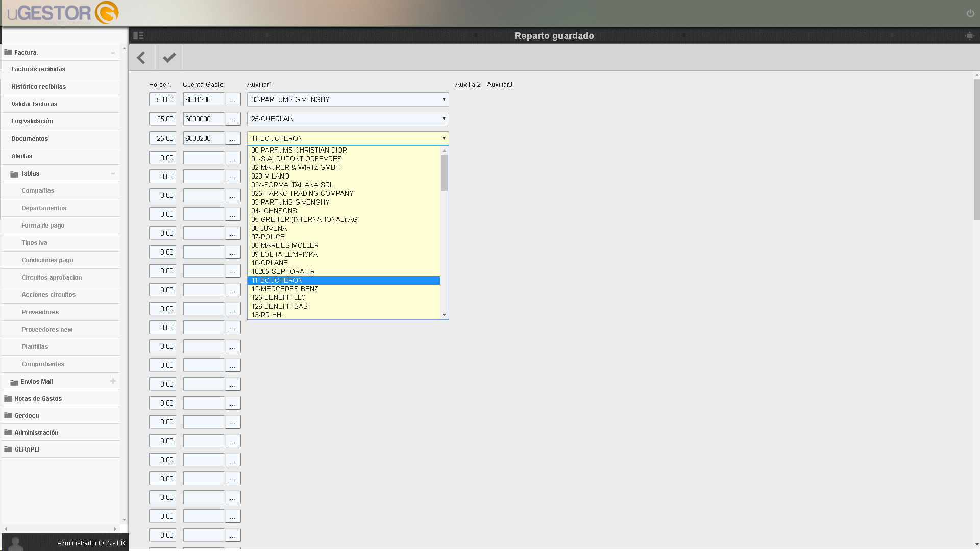Collapse the Factura section
Image resolution: width=980 pixels, height=551 pixels.
113,53
